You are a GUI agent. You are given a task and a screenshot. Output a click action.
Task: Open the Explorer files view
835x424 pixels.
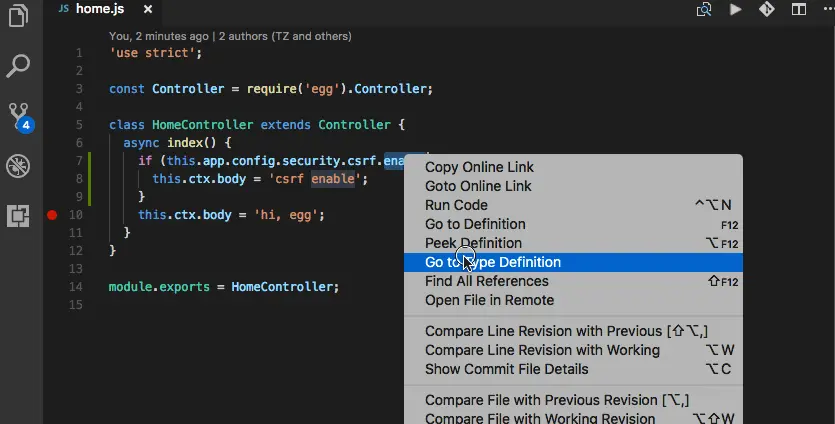[x=18, y=15]
